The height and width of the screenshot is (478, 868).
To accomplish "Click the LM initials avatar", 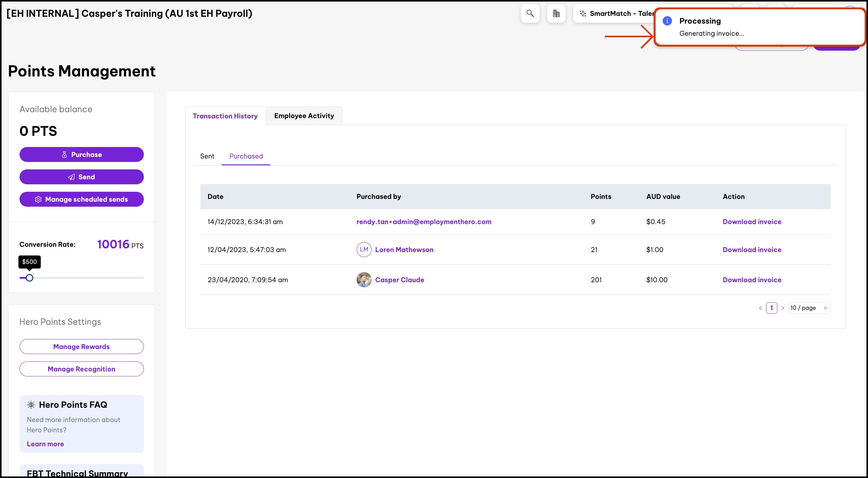I will [x=364, y=250].
